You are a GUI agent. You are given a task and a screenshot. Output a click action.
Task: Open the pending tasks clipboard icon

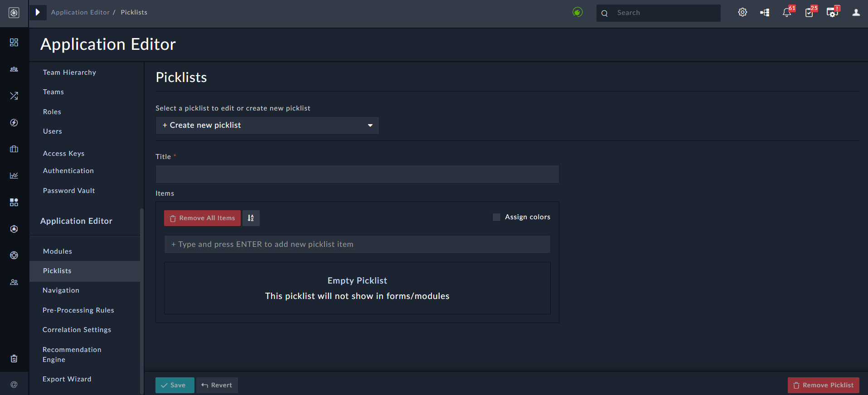[x=810, y=12]
